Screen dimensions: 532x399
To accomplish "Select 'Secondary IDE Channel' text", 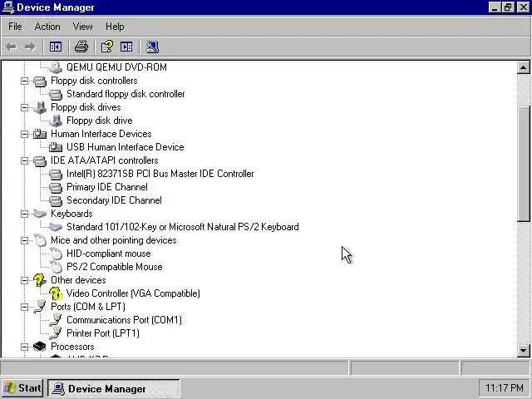I will tap(114, 200).
